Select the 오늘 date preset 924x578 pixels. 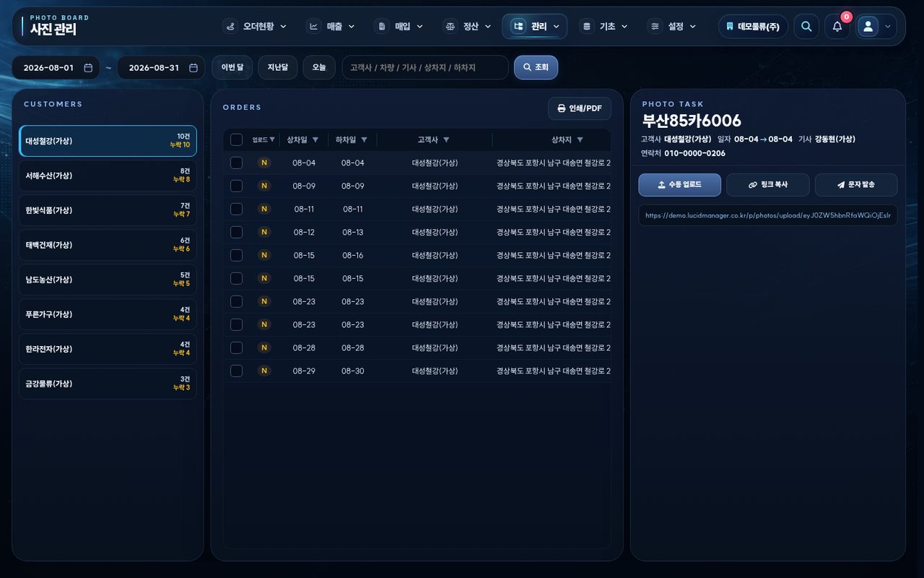pos(319,67)
